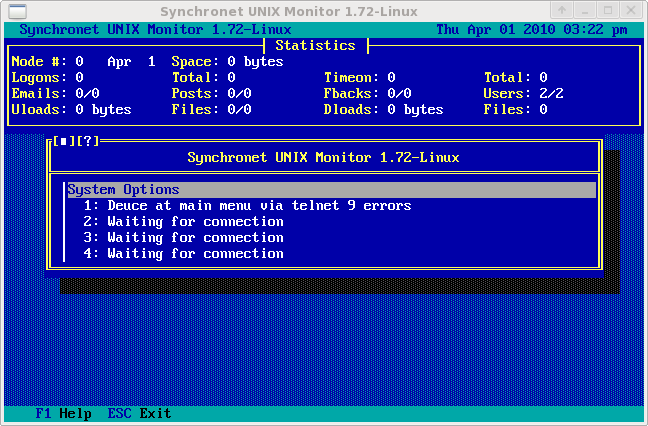Click the 'Space: 0 bytes' statistic
The image size is (648, 426).
point(227,62)
